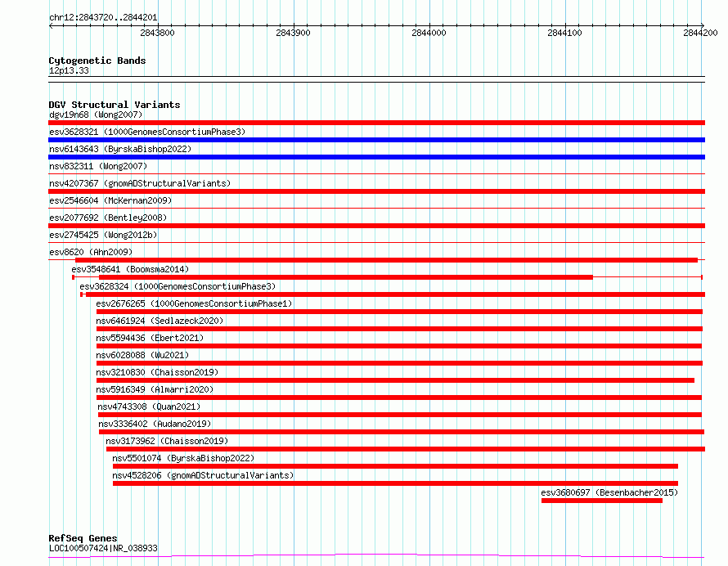Click the magenta LOC100507424 gene line

point(376,556)
